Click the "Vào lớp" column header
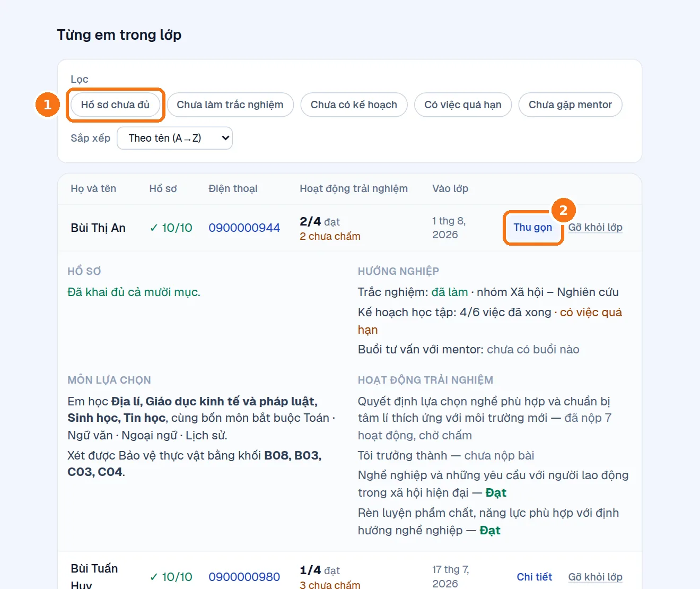Image resolution: width=700 pixels, height=589 pixels. (x=450, y=189)
